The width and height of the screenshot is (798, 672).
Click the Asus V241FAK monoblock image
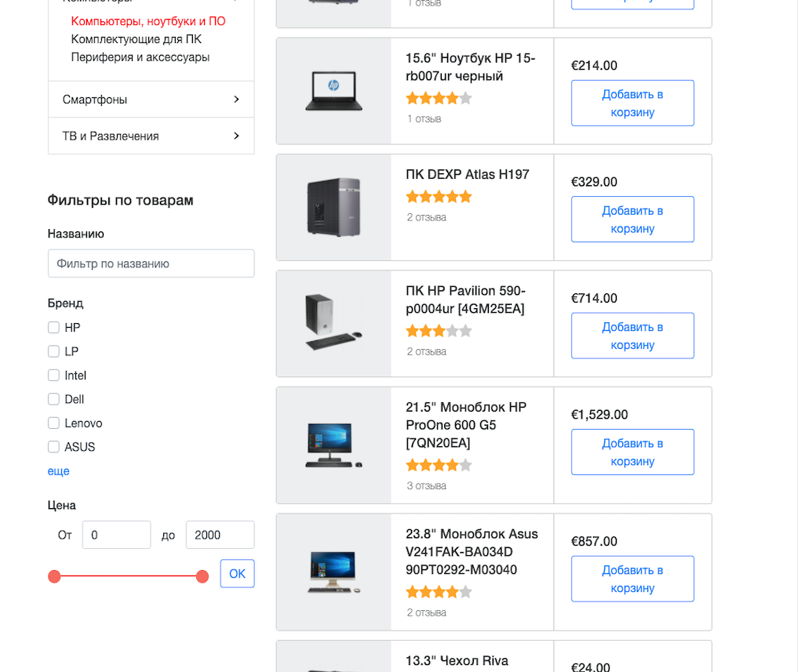pyautogui.click(x=333, y=572)
